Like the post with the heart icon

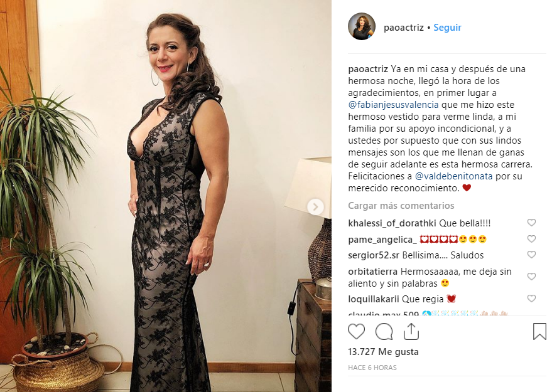click(x=356, y=332)
